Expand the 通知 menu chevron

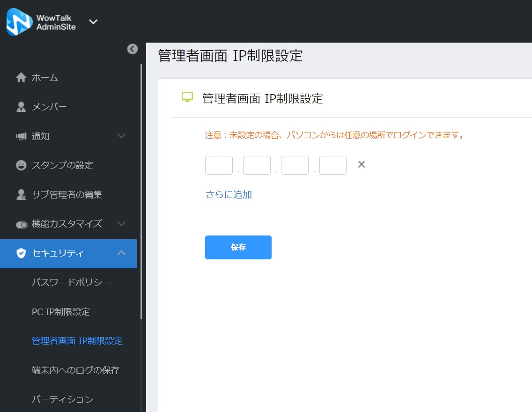tap(121, 136)
